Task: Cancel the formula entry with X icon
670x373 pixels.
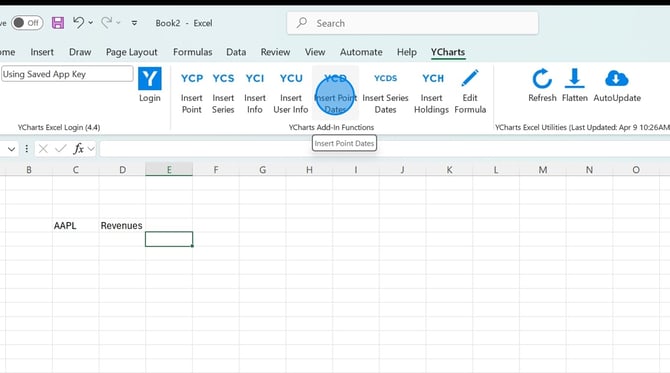Action: (x=43, y=149)
